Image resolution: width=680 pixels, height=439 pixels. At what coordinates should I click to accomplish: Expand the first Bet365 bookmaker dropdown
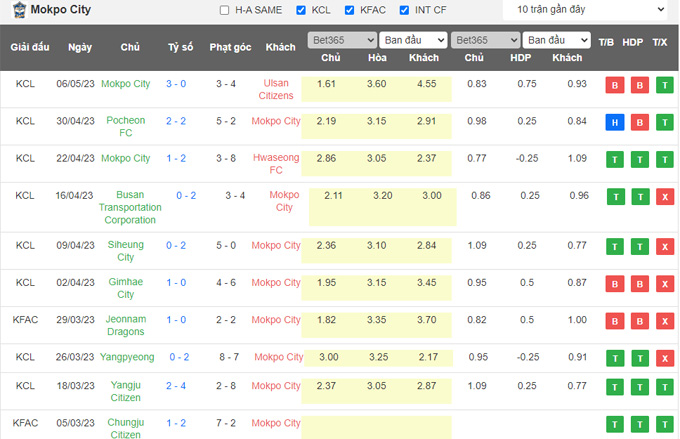click(340, 41)
